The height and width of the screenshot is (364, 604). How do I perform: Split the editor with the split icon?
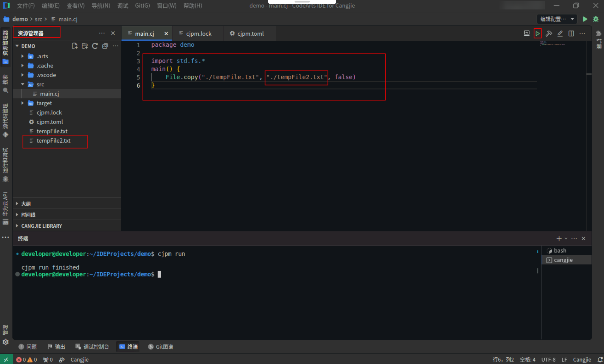[x=571, y=33]
